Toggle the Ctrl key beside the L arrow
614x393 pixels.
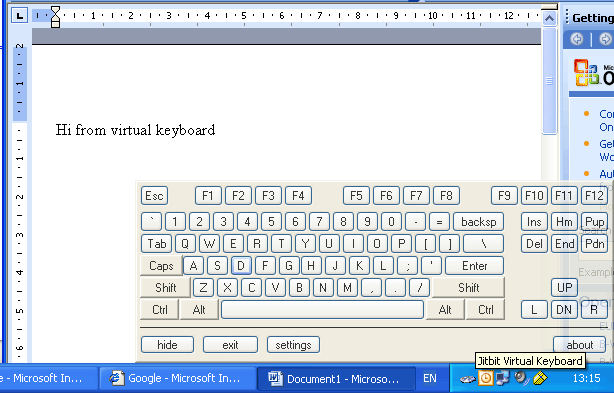click(486, 310)
